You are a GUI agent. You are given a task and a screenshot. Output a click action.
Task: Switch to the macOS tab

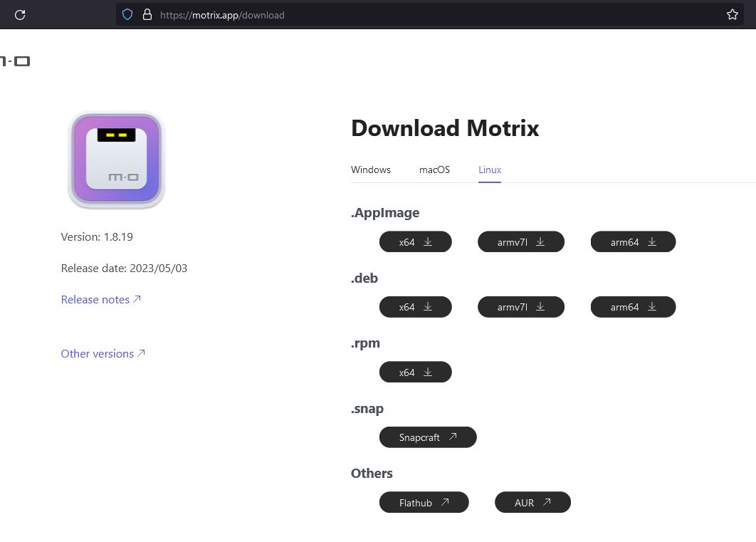coord(434,170)
